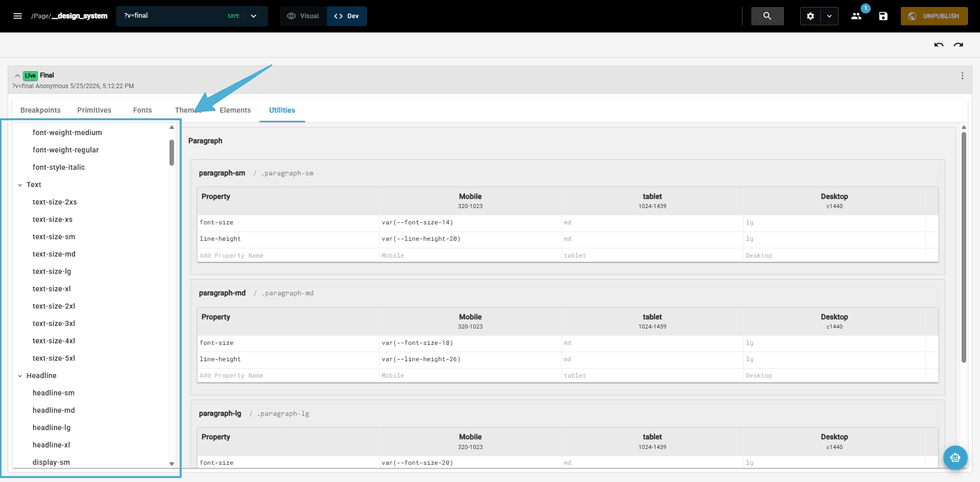This screenshot has height=482, width=980.
Task: Collapse the Text tree group
Action: (20, 185)
